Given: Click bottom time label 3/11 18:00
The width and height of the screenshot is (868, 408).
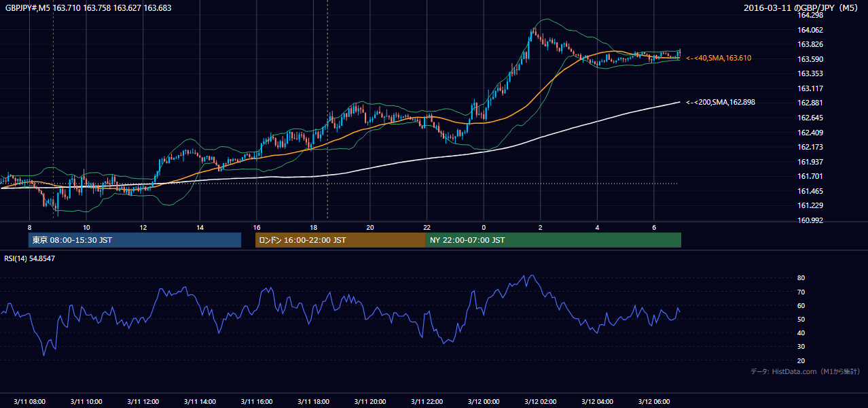Looking at the screenshot, I should [313, 402].
